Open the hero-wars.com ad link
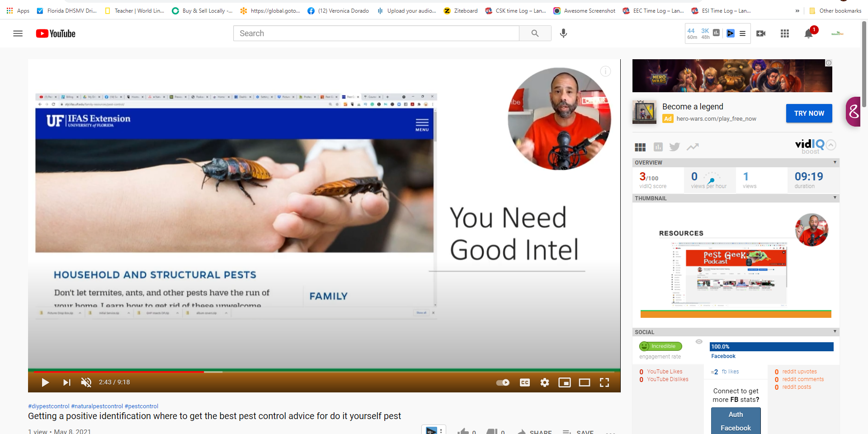 pos(716,119)
